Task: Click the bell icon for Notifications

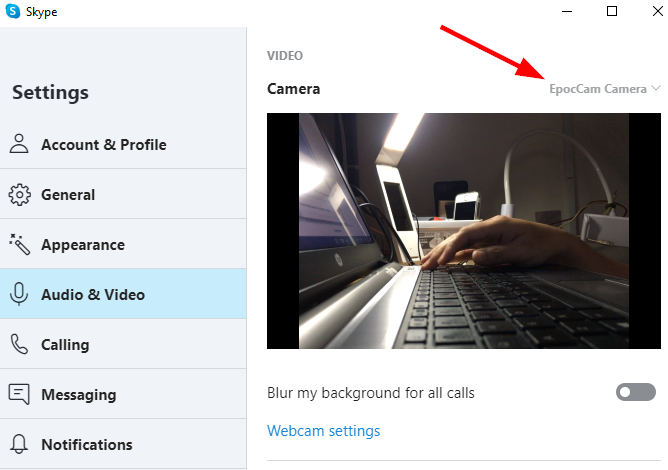Action: (x=19, y=445)
